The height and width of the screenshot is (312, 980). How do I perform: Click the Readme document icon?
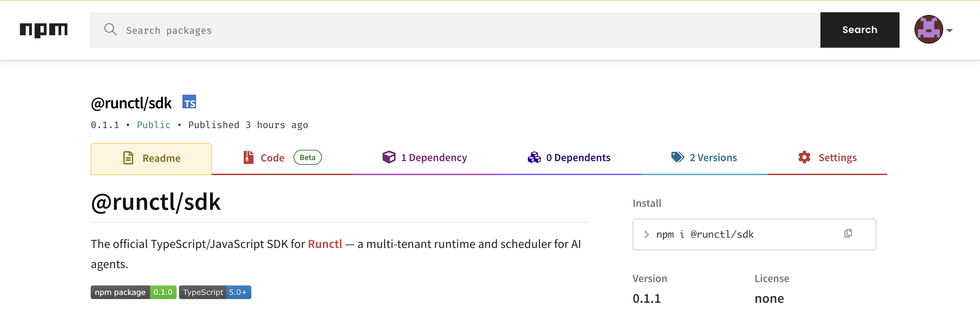pos(128,158)
